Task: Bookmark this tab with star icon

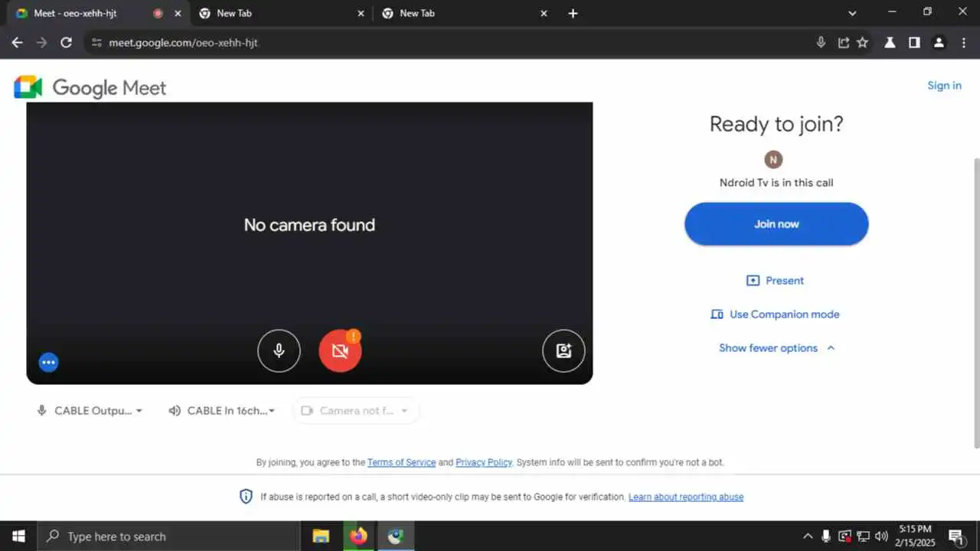Action: 863,43
